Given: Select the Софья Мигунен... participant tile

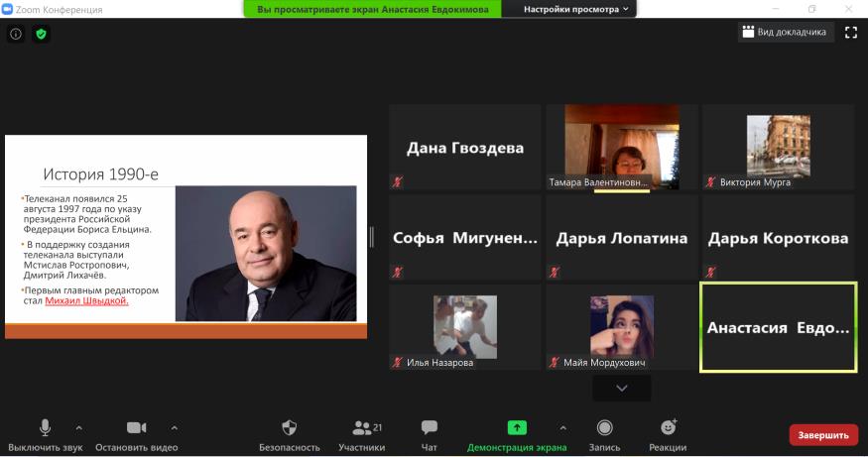Looking at the screenshot, I should [x=465, y=237].
